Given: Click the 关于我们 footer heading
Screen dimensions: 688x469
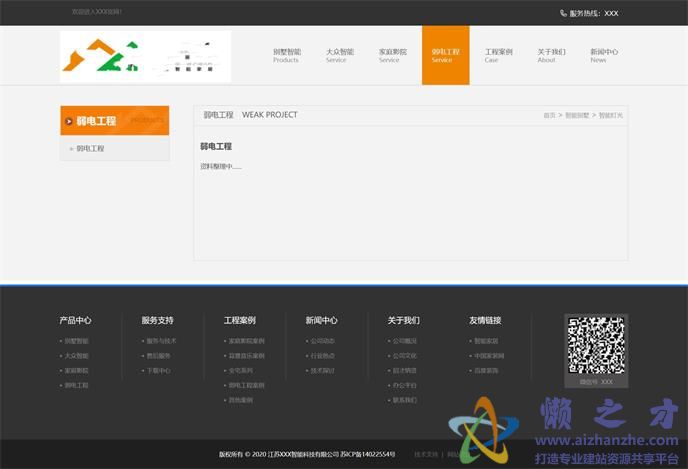Looking at the screenshot, I should coord(404,320).
